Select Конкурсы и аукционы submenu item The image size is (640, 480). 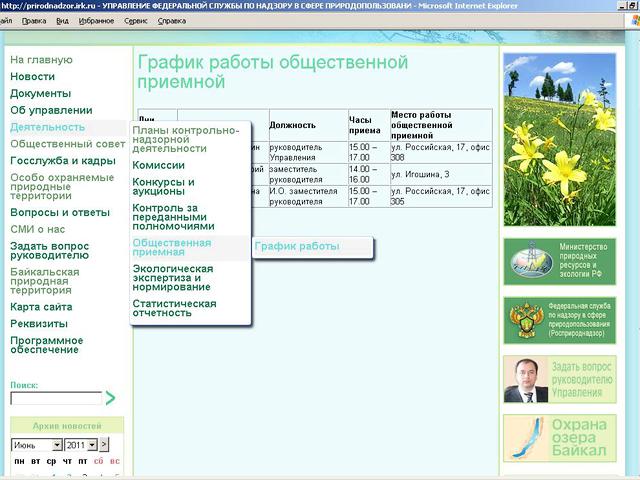(x=163, y=187)
